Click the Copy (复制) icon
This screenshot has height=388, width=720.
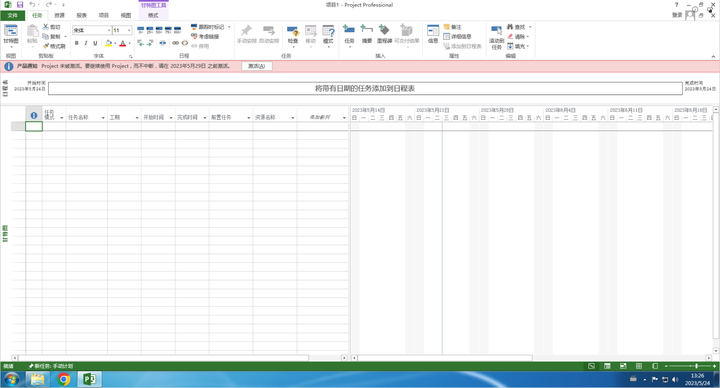coord(45,36)
